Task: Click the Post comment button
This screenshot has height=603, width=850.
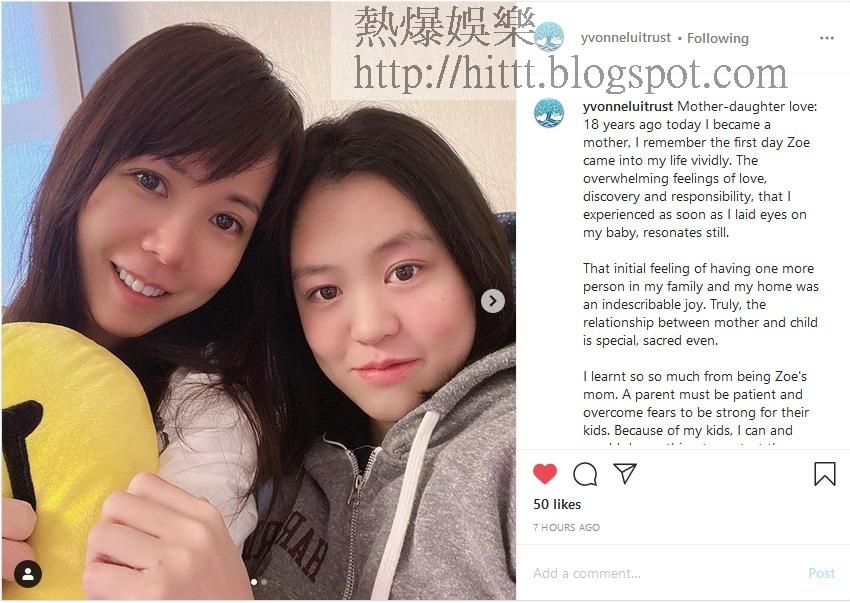Action: pos(821,573)
